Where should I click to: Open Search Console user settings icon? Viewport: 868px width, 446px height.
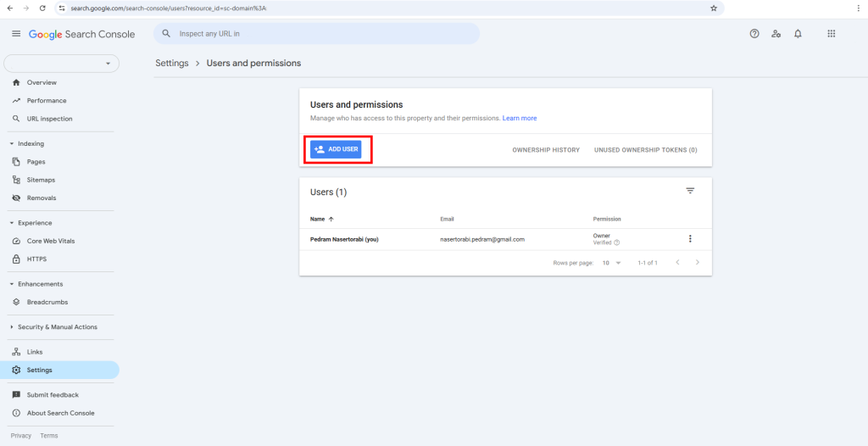coord(776,34)
